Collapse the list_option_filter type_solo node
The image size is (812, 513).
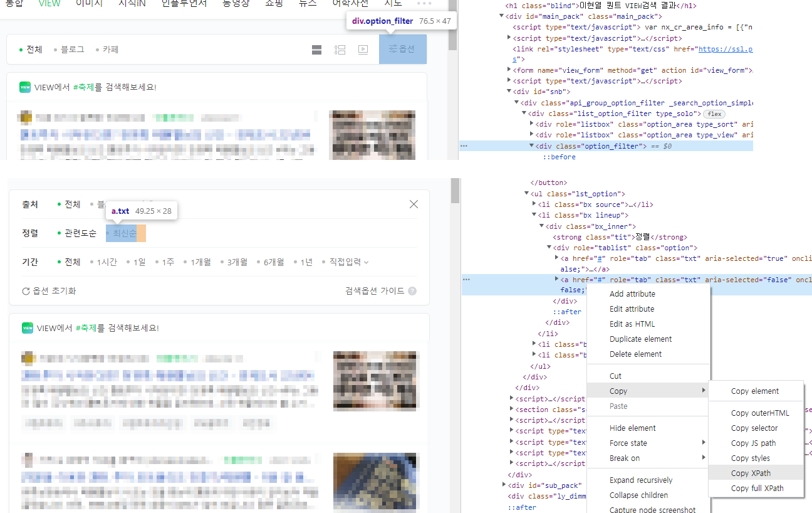[524, 114]
